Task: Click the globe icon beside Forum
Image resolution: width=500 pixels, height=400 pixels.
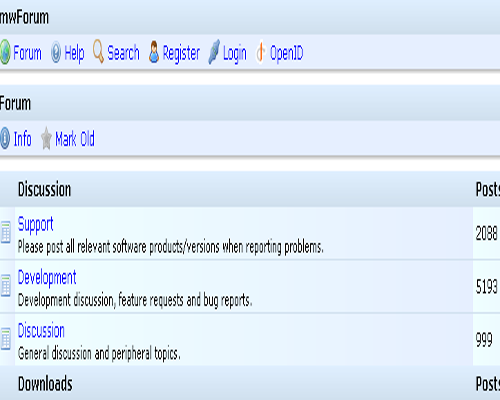Action: click(5, 52)
